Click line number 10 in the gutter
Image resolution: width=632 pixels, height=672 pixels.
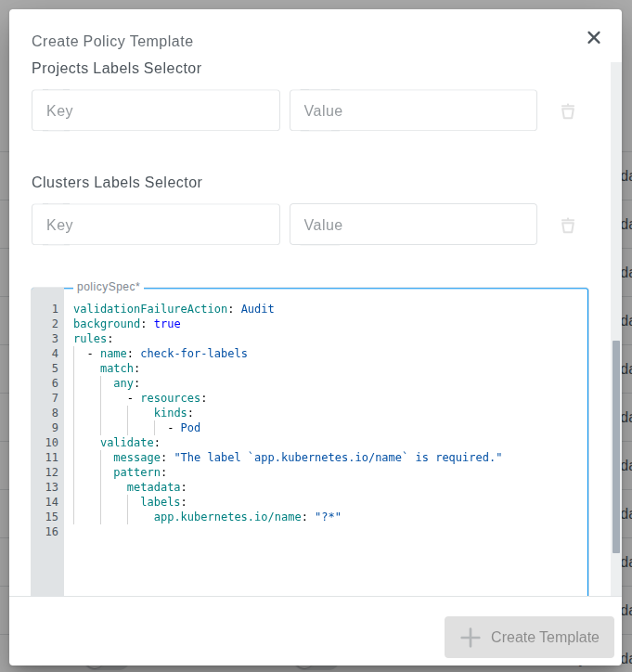(52, 443)
